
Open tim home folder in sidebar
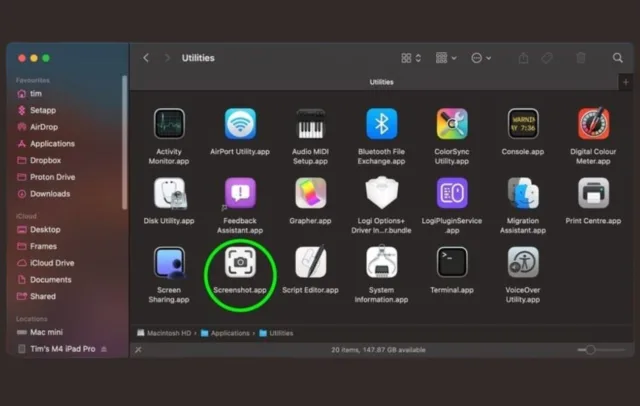coord(36,94)
